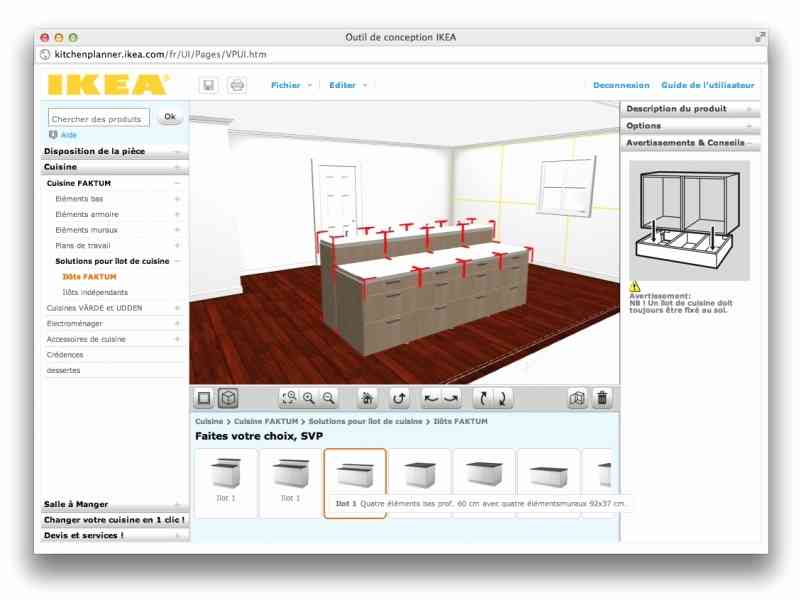Click Ilôts FAKTUM in breadcrumb
This screenshot has height=600, width=800.
[x=460, y=421]
